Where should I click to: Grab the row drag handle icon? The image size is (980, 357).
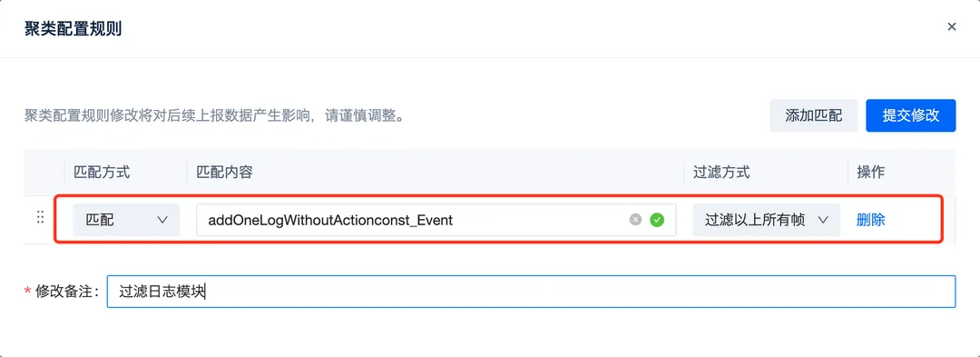pyautogui.click(x=41, y=218)
